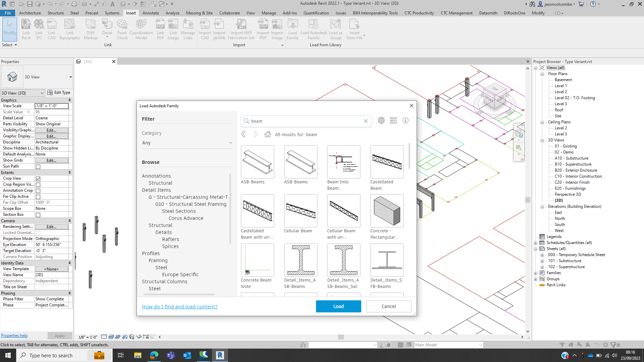The width and height of the screenshot is (644, 362).
Task: Select the Manage Links tool
Action: tap(188, 28)
